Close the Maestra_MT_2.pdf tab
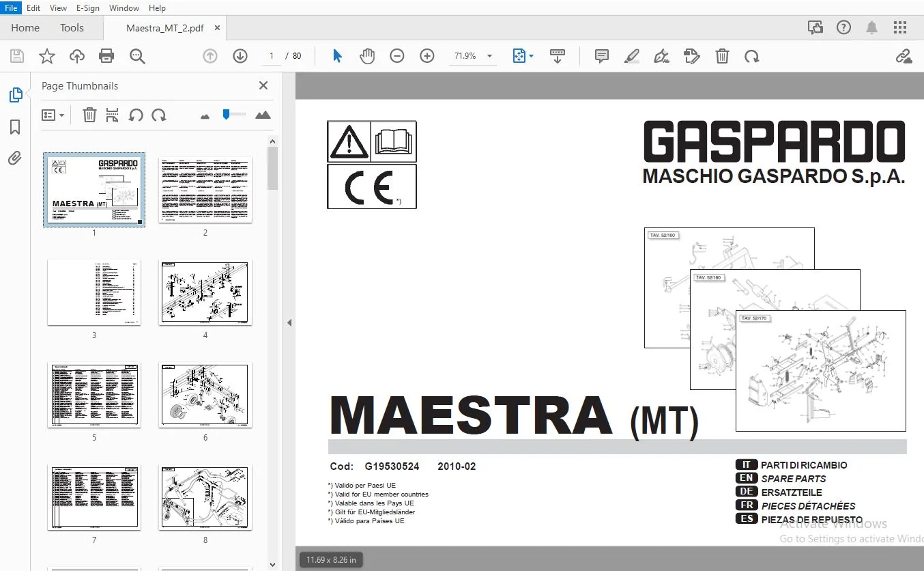The width and height of the screenshot is (924, 571). click(218, 28)
